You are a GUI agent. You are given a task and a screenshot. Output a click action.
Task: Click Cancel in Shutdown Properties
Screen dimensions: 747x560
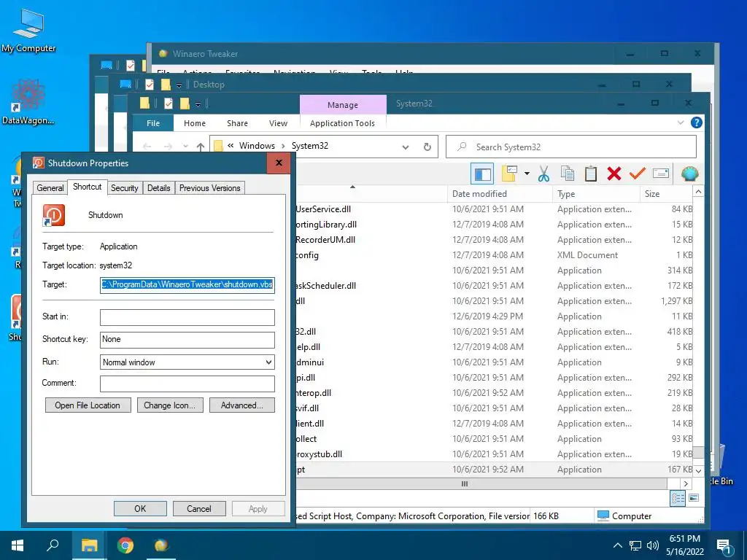[198, 508]
